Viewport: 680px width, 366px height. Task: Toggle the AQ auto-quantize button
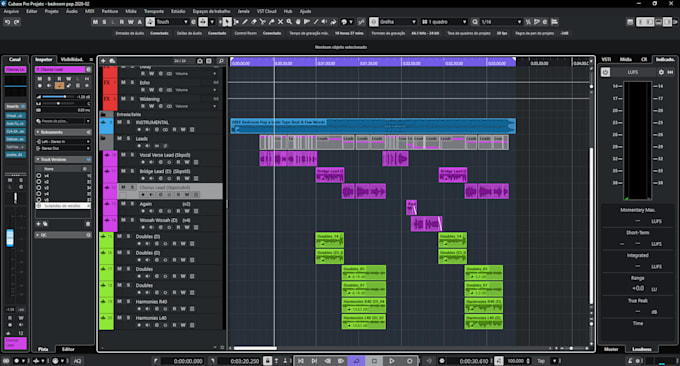click(78, 361)
